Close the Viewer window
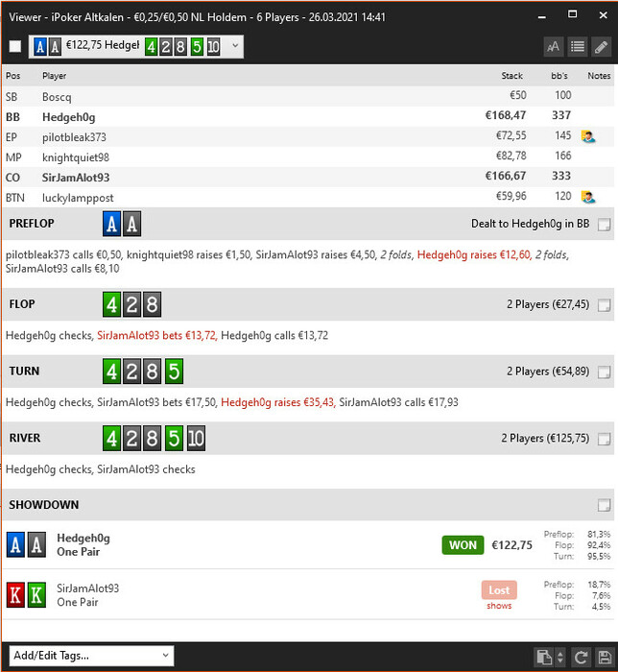The height and width of the screenshot is (672, 618). point(603,15)
